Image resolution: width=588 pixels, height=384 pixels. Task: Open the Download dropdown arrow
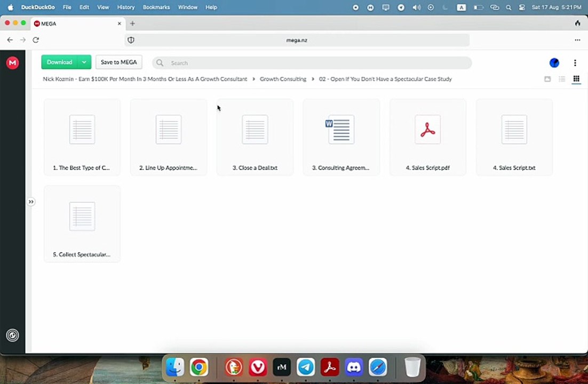(x=84, y=62)
